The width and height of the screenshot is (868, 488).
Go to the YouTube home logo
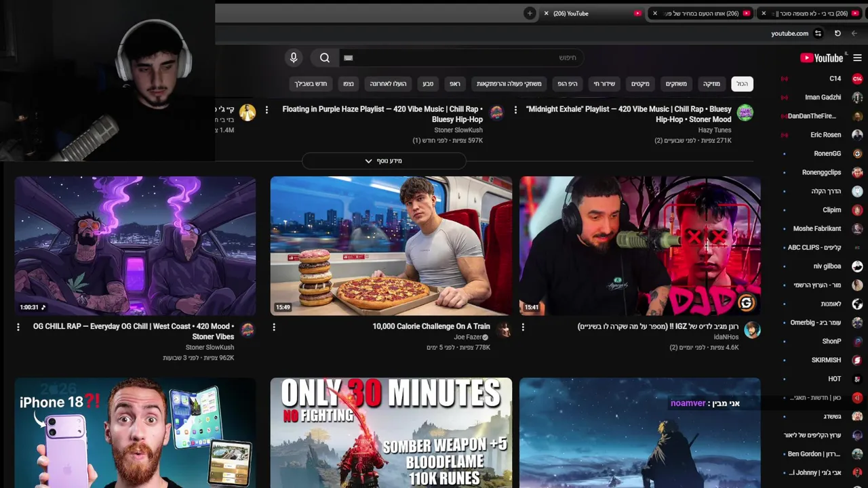(822, 58)
